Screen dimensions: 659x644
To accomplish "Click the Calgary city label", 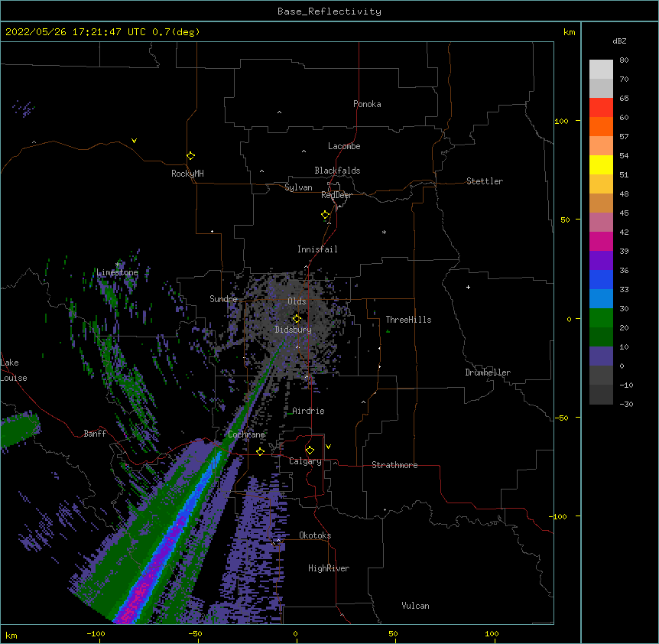I will [305, 461].
